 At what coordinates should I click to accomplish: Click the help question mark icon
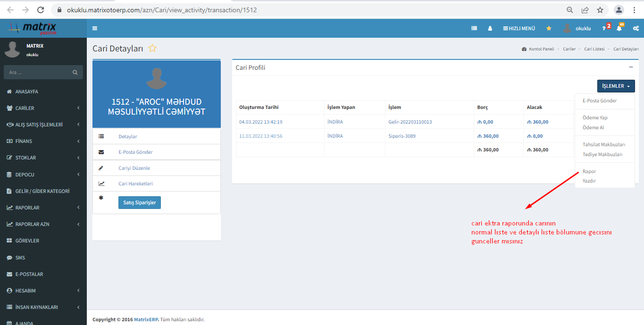[x=604, y=28]
